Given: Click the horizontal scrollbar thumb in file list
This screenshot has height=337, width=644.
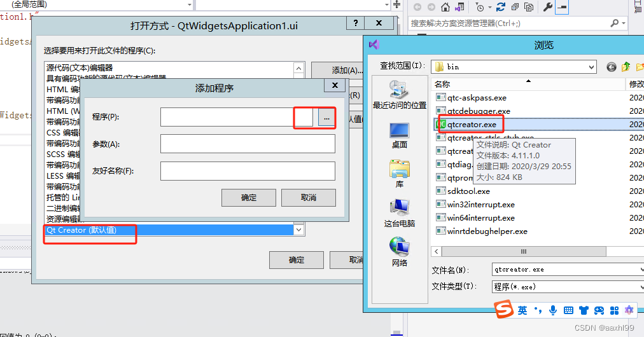Looking at the screenshot, I should coord(524,251).
